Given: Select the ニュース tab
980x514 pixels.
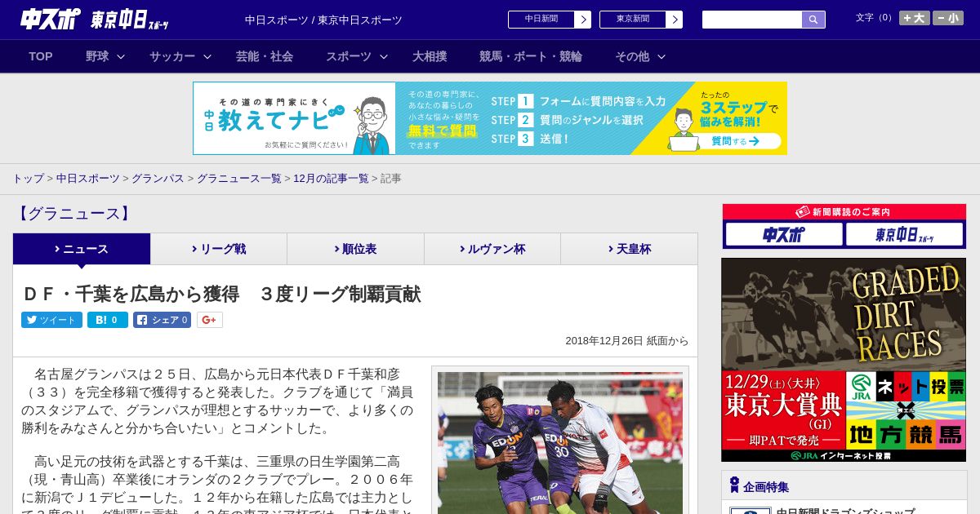Looking at the screenshot, I should 82,249.
